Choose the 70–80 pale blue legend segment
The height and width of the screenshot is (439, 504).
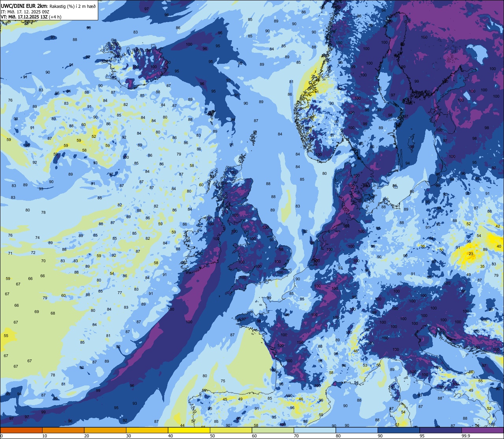[315, 430]
